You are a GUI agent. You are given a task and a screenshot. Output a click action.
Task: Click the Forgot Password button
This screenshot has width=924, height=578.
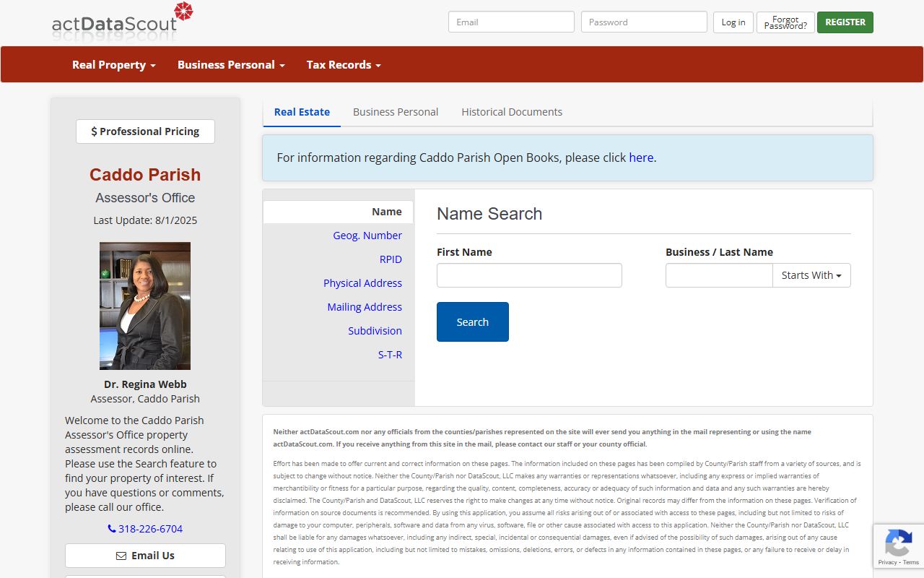point(785,22)
